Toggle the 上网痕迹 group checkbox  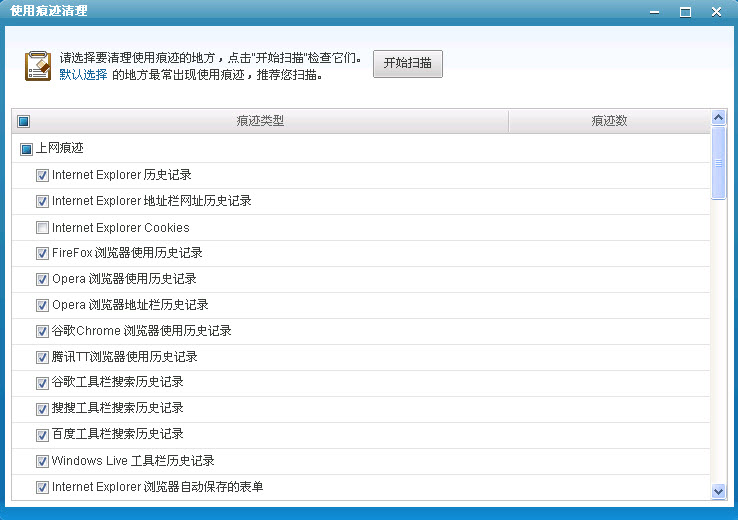click(27, 149)
